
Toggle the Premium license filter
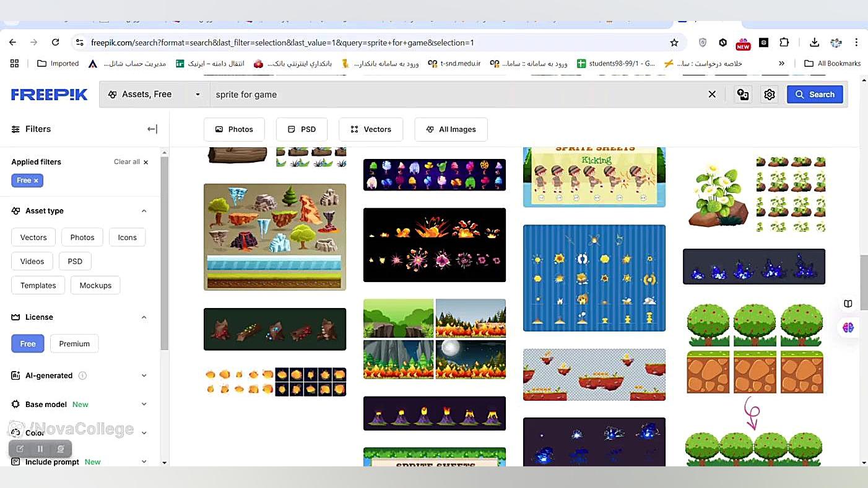[74, 344]
